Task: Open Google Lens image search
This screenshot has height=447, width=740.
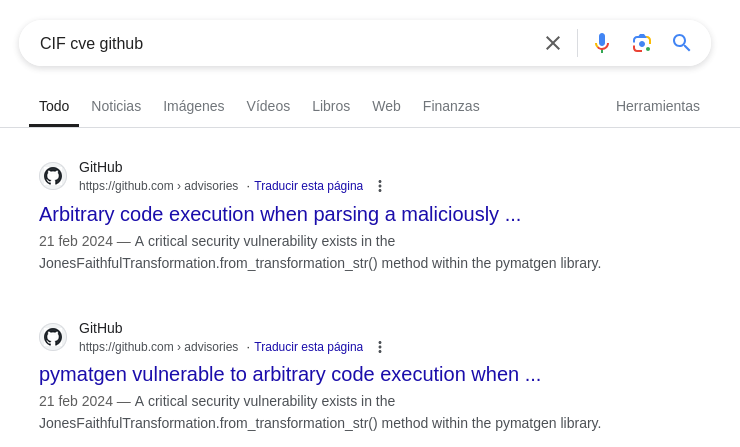Action: pyautogui.click(x=642, y=43)
